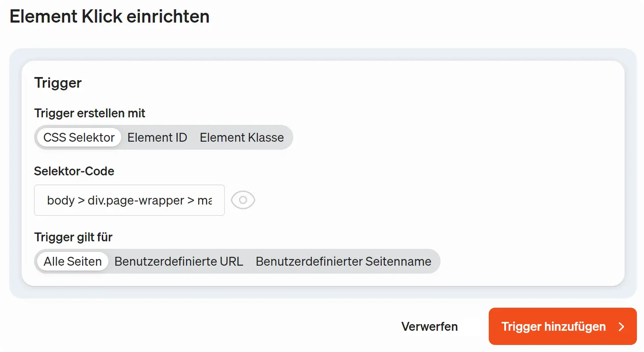The width and height of the screenshot is (644, 352).
Task: Click the arrow icon on Trigger hinzufügen
Action: point(622,326)
